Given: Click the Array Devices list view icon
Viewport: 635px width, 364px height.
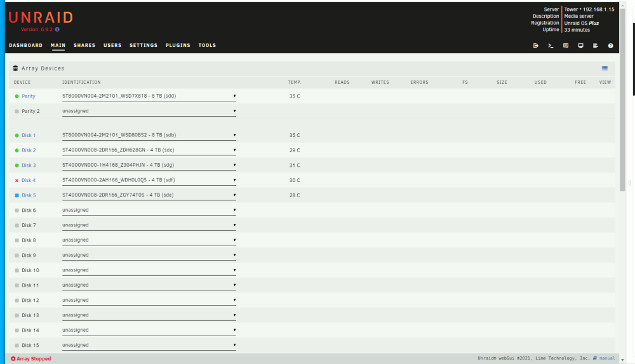Looking at the screenshot, I should pyautogui.click(x=605, y=68).
